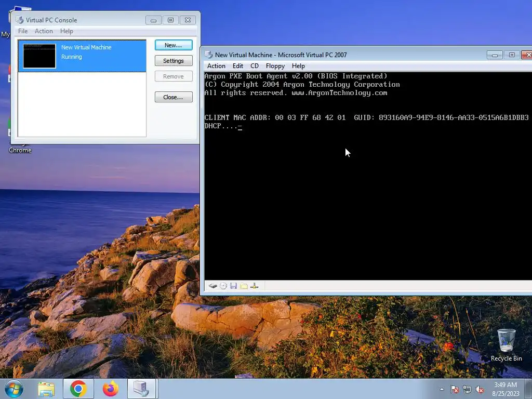Select the New Virtual Machine list entry
532x399 pixels.
(x=82, y=56)
